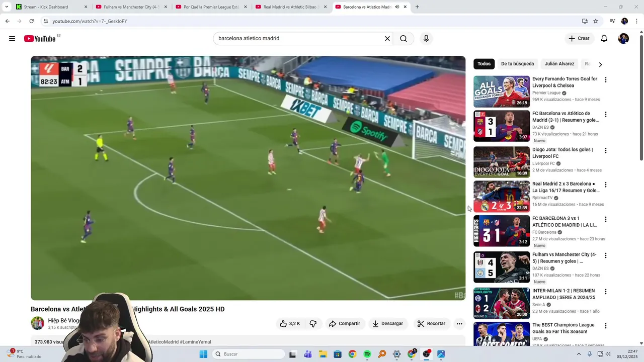Open options for Every Fernando Torres Goal video

pos(606,80)
